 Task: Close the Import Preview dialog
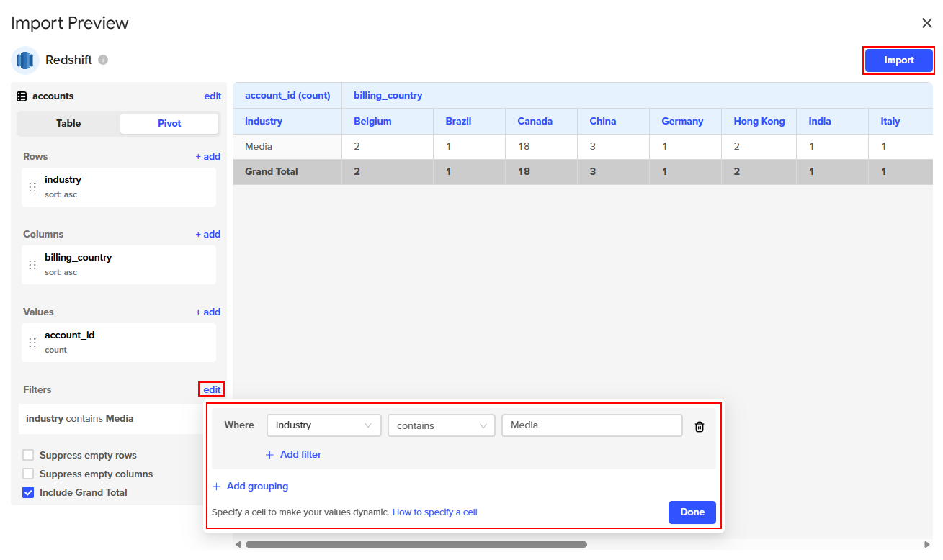click(x=927, y=23)
